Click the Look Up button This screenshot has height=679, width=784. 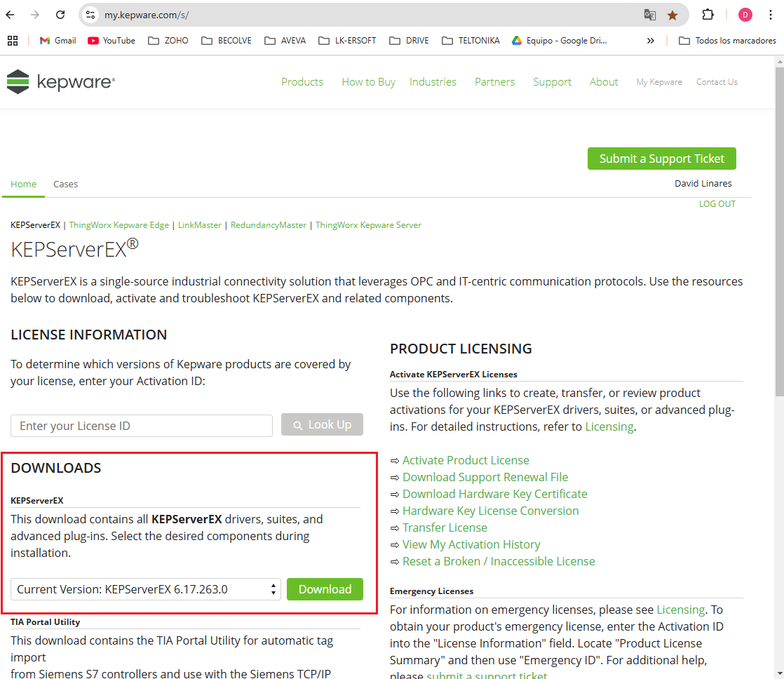coord(322,424)
